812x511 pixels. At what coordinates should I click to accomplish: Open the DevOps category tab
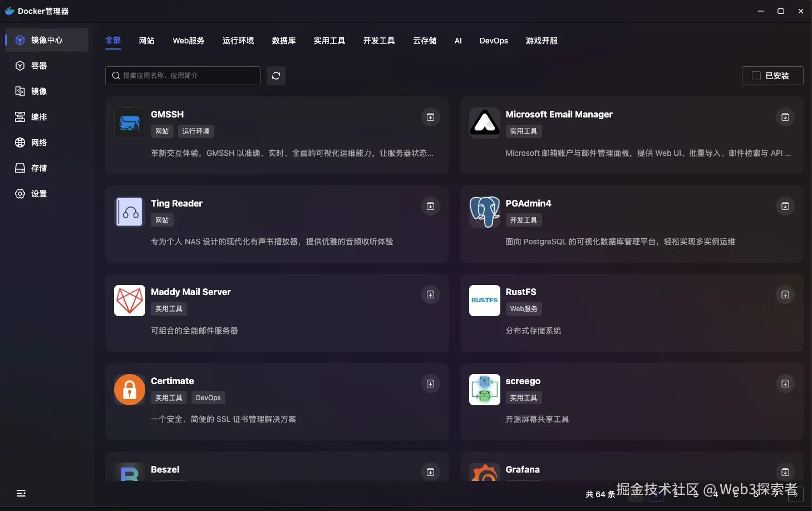click(x=493, y=40)
